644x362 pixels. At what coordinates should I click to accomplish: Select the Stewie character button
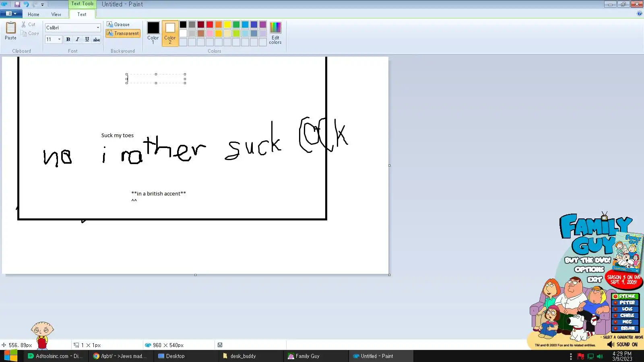click(625, 296)
